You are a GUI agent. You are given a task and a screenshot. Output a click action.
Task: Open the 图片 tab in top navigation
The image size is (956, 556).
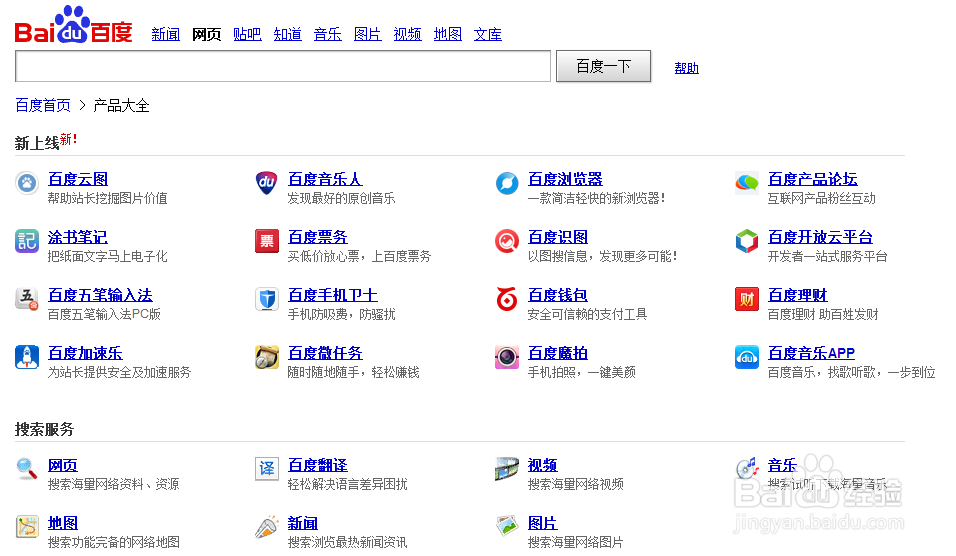(x=368, y=34)
